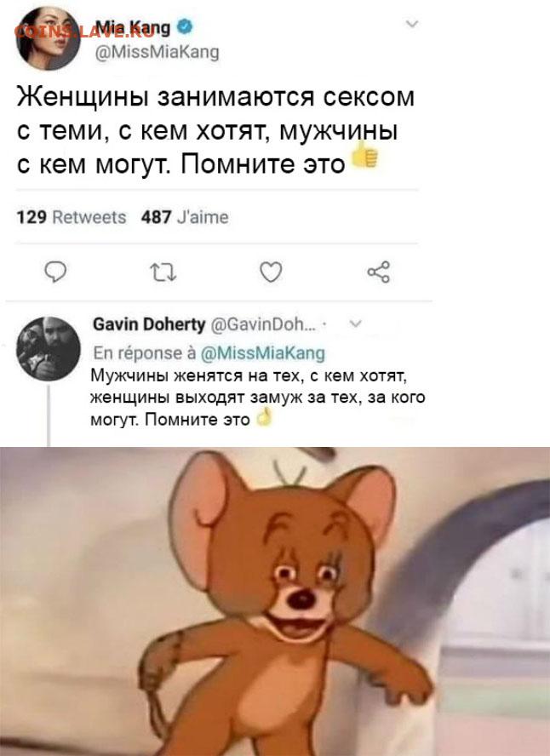Viewport: 550px width, 756px height.
Task: Click the thumbs-up emoji in the main tweet
Action: pos(364,155)
